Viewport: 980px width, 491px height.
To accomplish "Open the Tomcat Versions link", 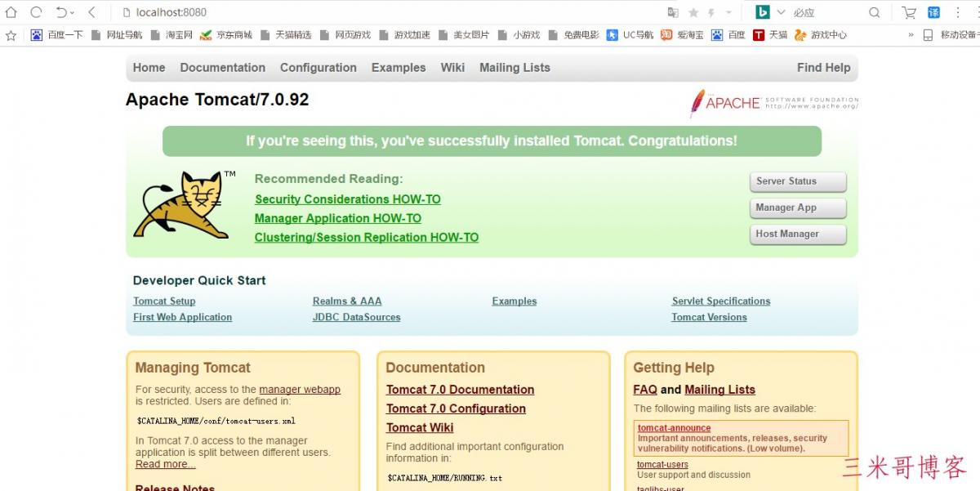I will pos(710,317).
